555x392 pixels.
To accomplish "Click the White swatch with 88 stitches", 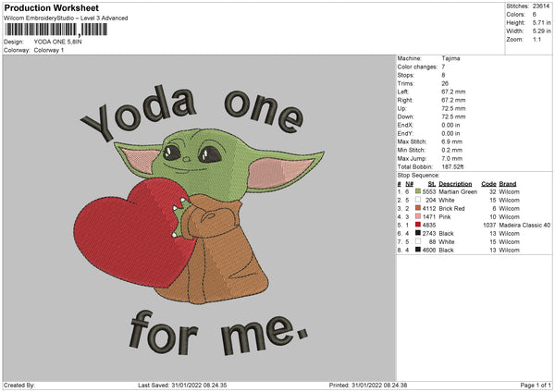I will pos(418,241).
